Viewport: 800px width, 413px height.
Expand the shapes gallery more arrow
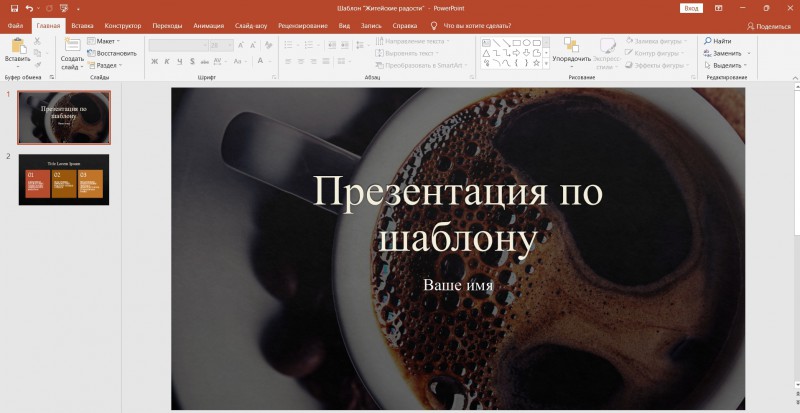546,64
